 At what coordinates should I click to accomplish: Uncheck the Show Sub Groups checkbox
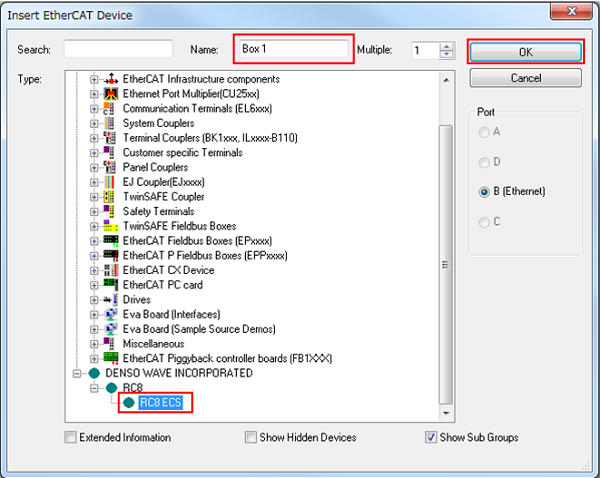click(x=430, y=437)
